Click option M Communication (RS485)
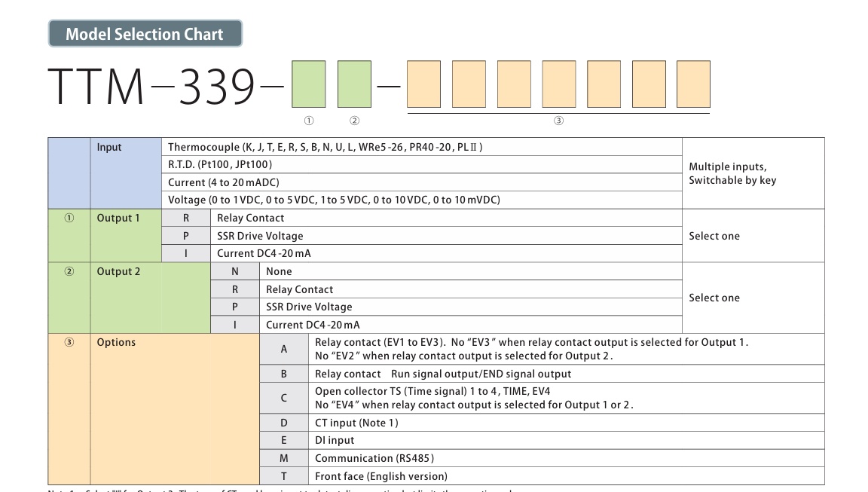The width and height of the screenshot is (868, 492). click(374, 458)
